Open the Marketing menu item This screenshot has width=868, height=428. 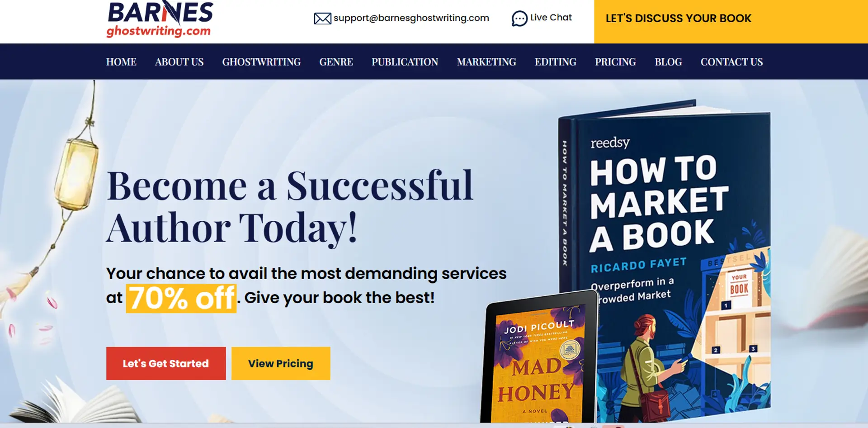(x=486, y=62)
